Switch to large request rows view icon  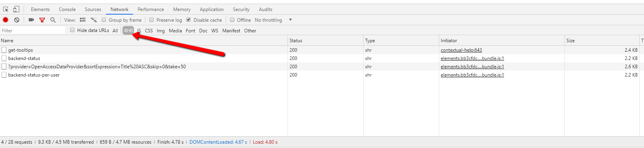point(83,20)
